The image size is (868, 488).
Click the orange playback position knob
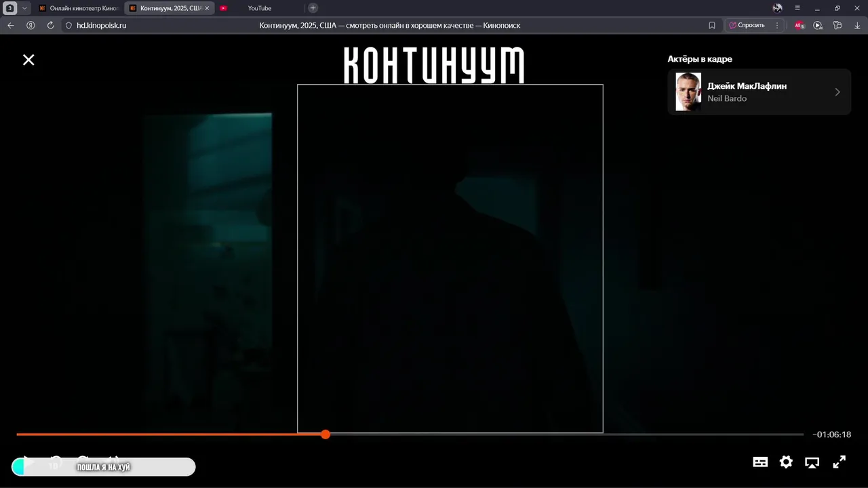(325, 434)
